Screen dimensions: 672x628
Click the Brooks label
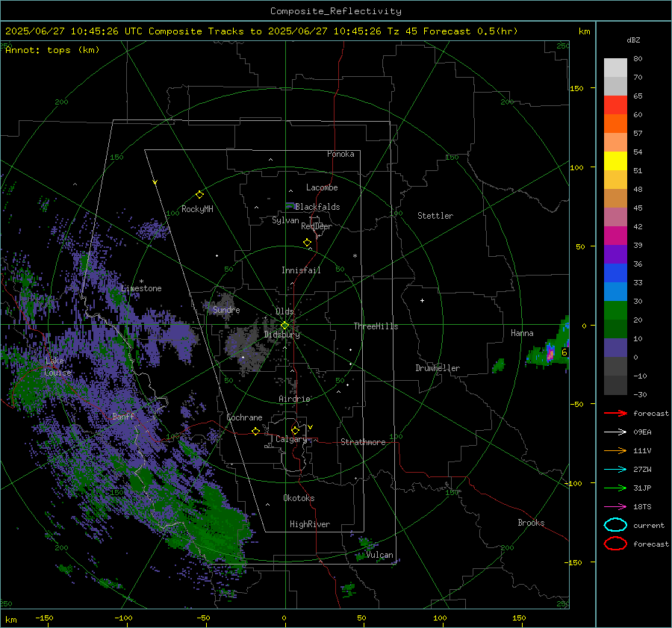[x=531, y=523]
